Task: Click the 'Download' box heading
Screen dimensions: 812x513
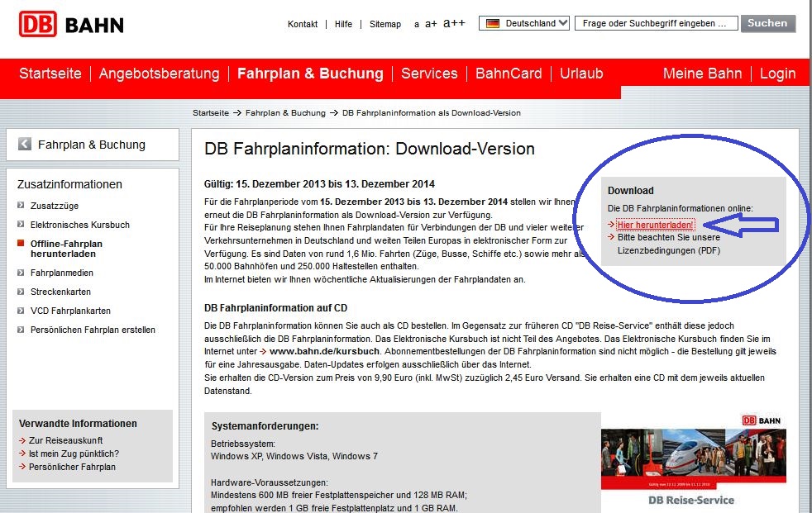Action: (631, 191)
